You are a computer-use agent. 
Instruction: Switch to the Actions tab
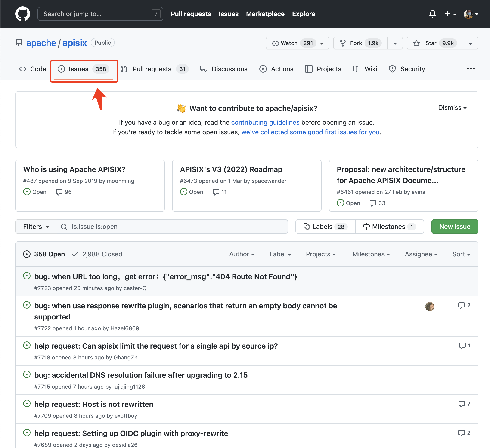tap(276, 69)
